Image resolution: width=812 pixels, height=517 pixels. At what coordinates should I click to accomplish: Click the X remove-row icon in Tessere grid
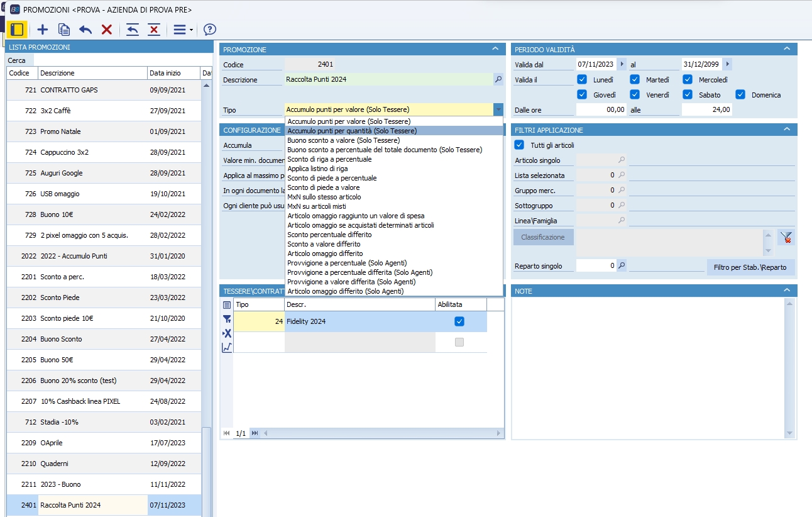coord(227,333)
